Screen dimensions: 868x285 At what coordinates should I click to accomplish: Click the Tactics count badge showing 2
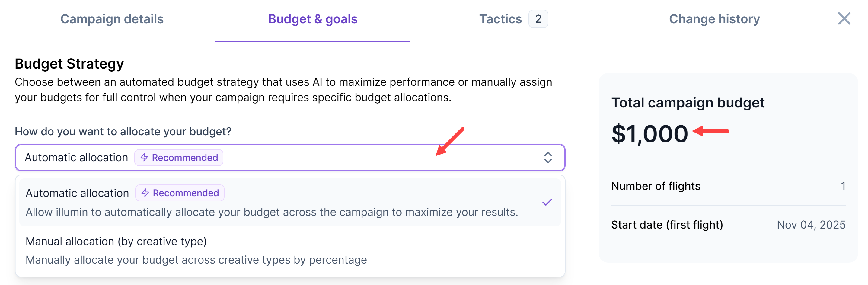[x=538, y=19]
